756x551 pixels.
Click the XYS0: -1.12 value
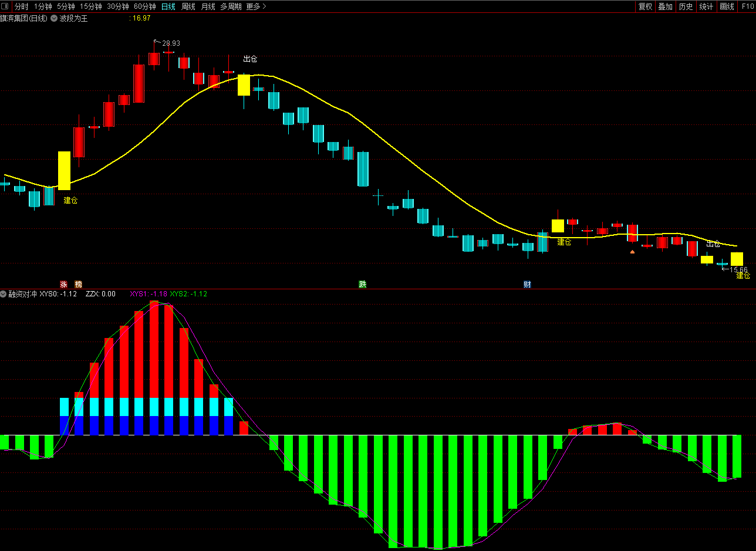click(x=58, y=294)
